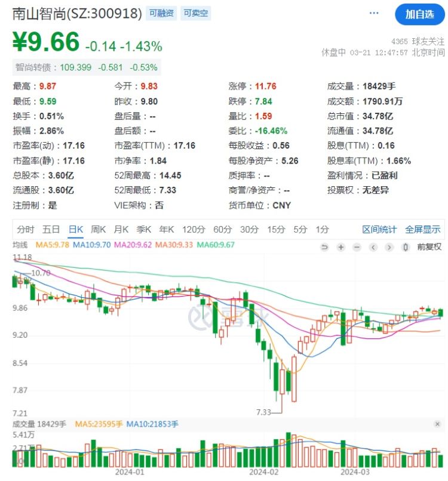Switch to the 月K tab
Screen dimensions: 448x481
(121, 229)
